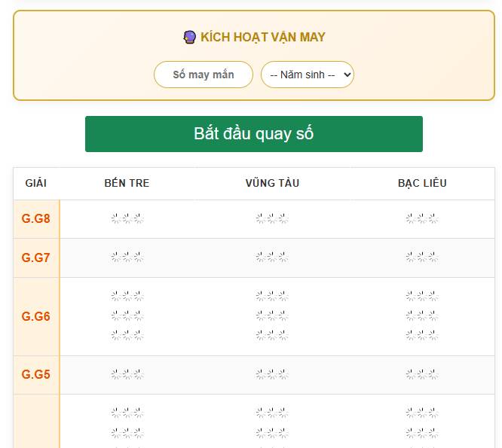Click Vũng Tàu loading spinner in G.G7 row

pos(272,257)
